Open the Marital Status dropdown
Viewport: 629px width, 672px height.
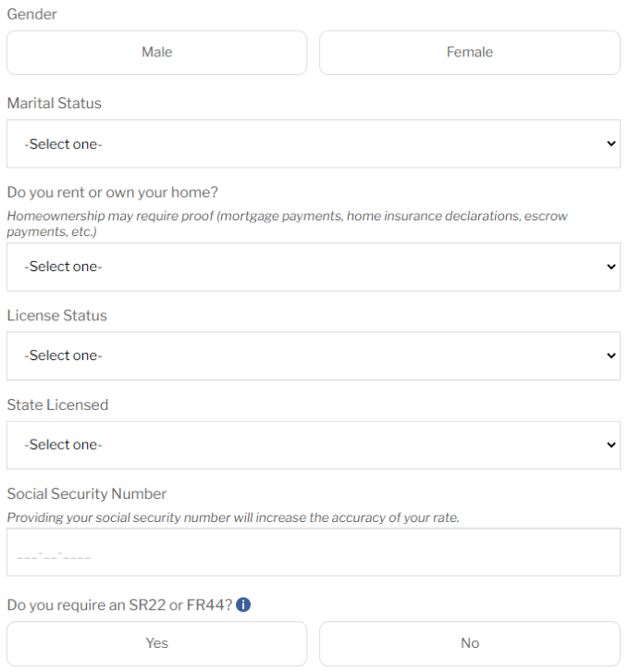[314, 143]
